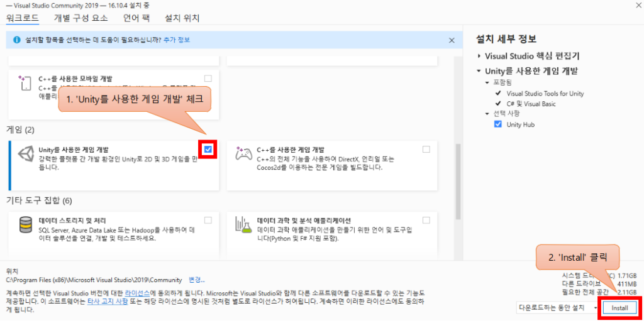Viewport: 644px width, 323px height.
Task: Open the '라이선스' link
Action: [x=138, y=294]
